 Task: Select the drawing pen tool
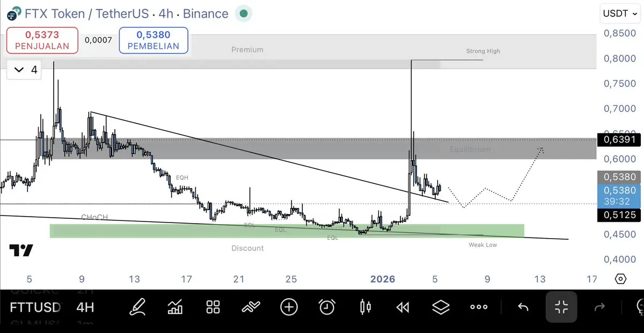click(137, 307)
